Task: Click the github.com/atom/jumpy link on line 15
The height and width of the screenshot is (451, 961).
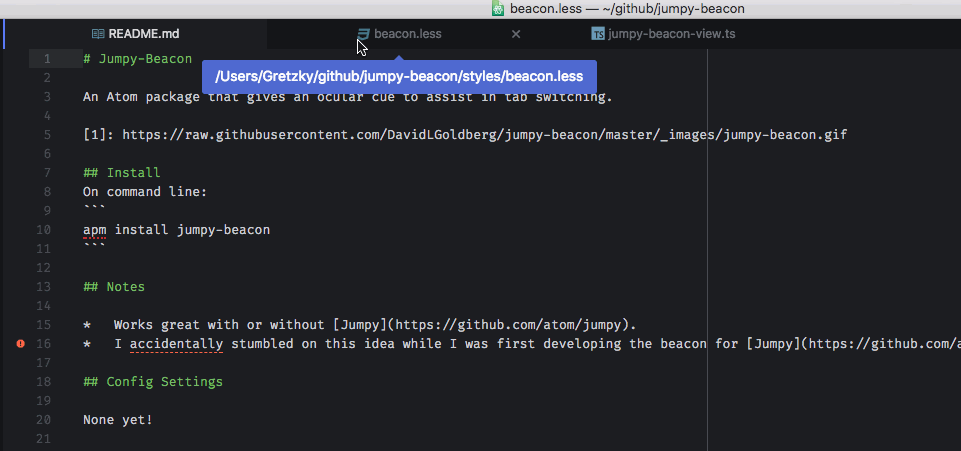Action: pos(511,325)
